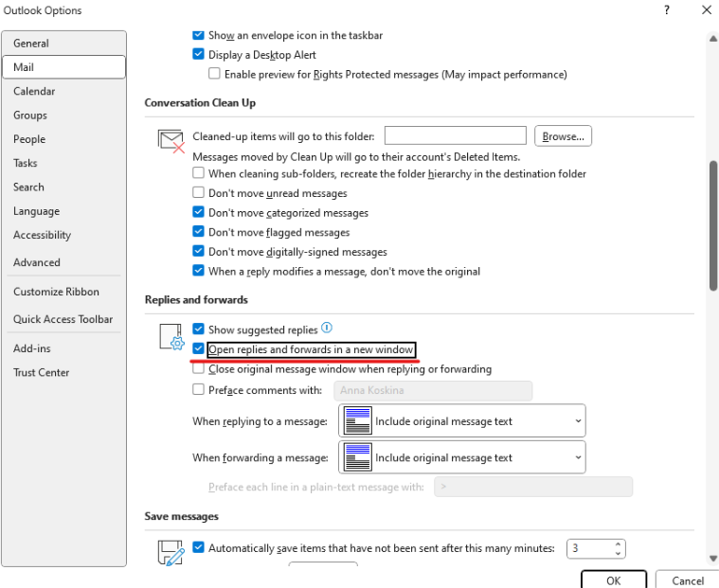Select Trust Center in the sidebar
The image size is (719, 588).
(x=42, y=372)
